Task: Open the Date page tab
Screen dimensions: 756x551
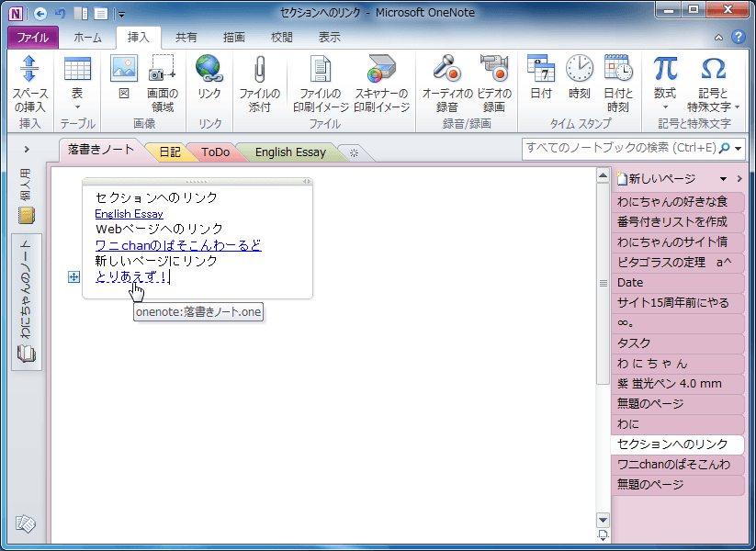Action: (x=677, y=283)
